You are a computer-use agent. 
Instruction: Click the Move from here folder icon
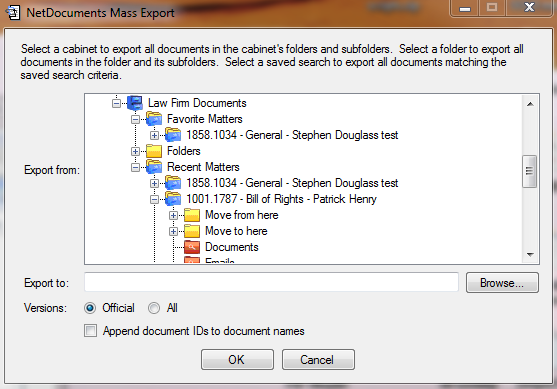(x=192, y=215)
